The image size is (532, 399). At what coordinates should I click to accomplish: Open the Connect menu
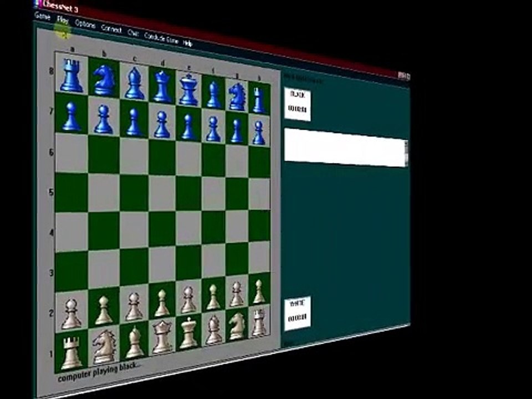tap(111, 29)
